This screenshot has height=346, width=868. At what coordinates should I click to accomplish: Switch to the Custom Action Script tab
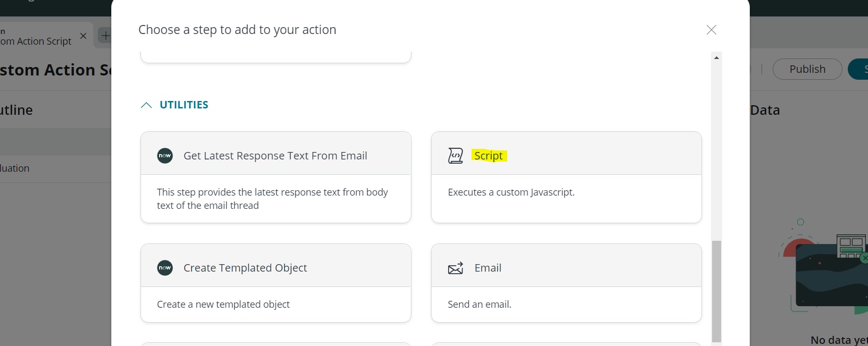click(x=37, y=41)
